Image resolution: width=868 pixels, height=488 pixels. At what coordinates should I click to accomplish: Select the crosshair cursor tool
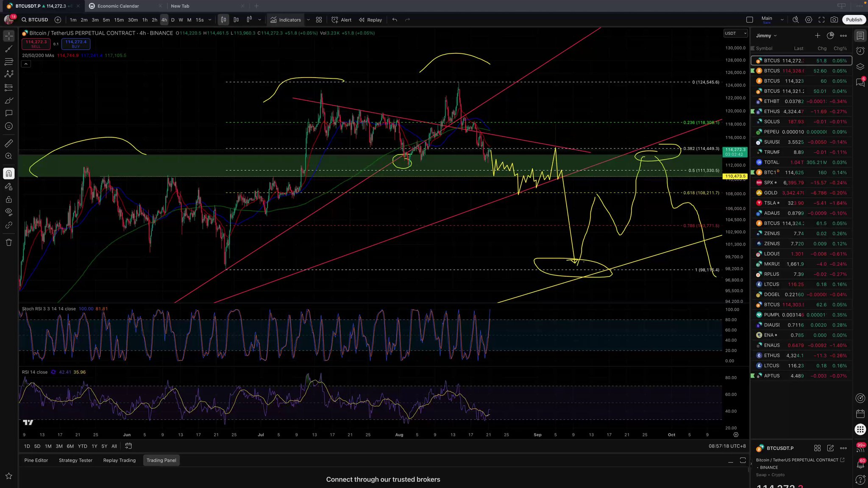tap(9, 36)
